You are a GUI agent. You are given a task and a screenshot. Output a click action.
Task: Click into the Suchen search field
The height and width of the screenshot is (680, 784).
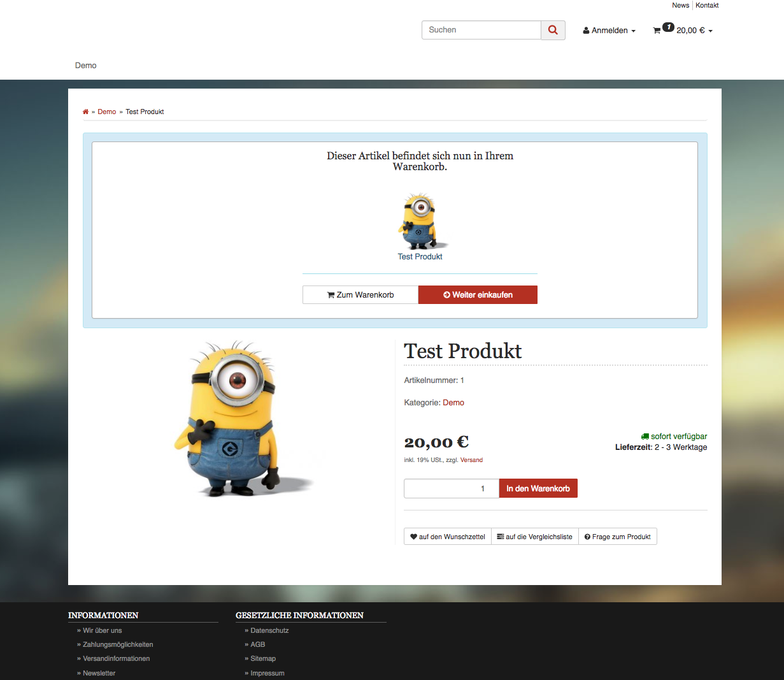(x=481, y=30)
